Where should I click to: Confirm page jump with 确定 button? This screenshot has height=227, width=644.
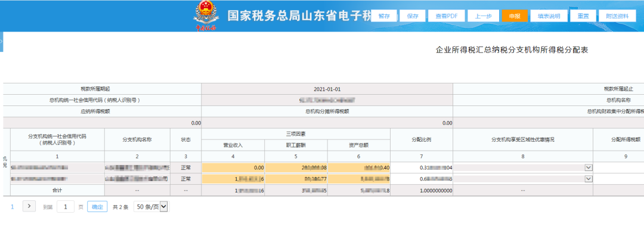pyautogui.click(x=98, y=207)
